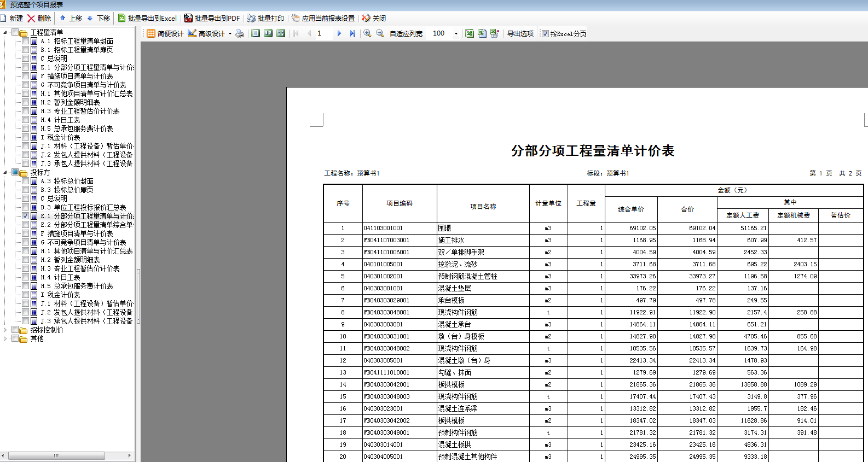Select B.3 投标总价扉页 tree item

[x=67, y=190]
